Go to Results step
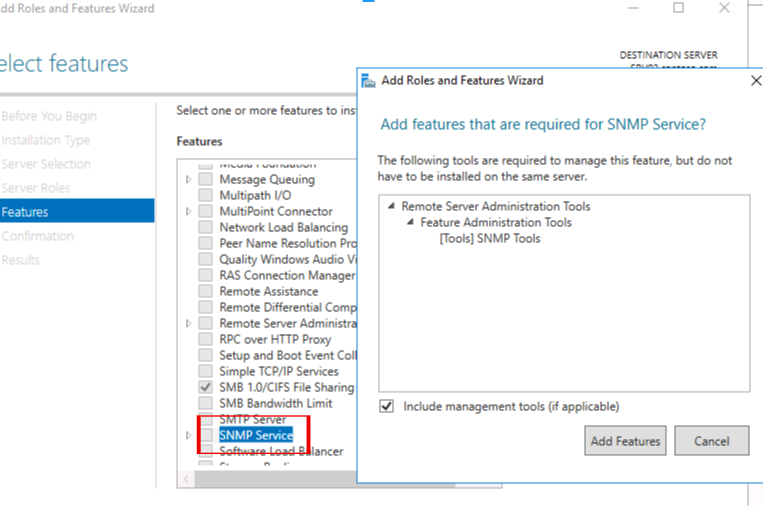763x506 pixels. pyautogui.click(x=20, y=260)
